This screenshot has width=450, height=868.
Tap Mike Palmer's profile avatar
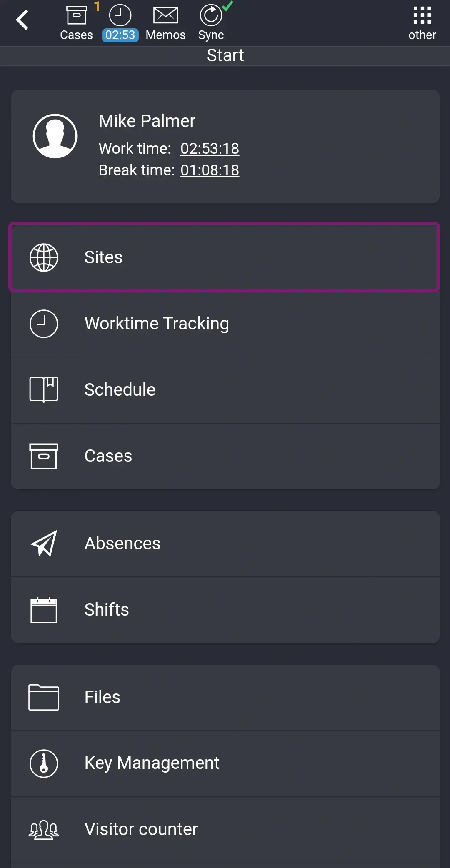pyautogui.click(x=55, y=136)
